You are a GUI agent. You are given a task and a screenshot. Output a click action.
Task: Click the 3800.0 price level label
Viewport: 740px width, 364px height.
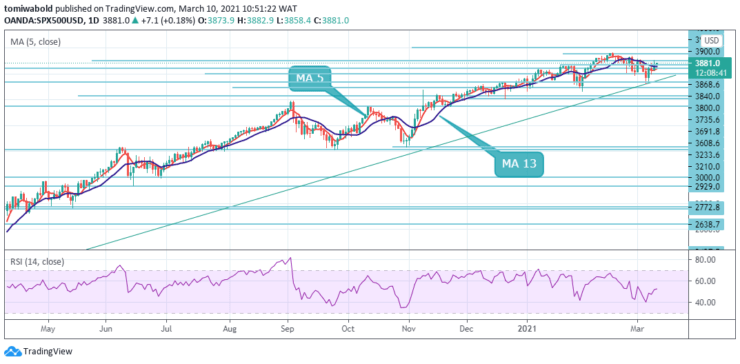coord(708,108)
